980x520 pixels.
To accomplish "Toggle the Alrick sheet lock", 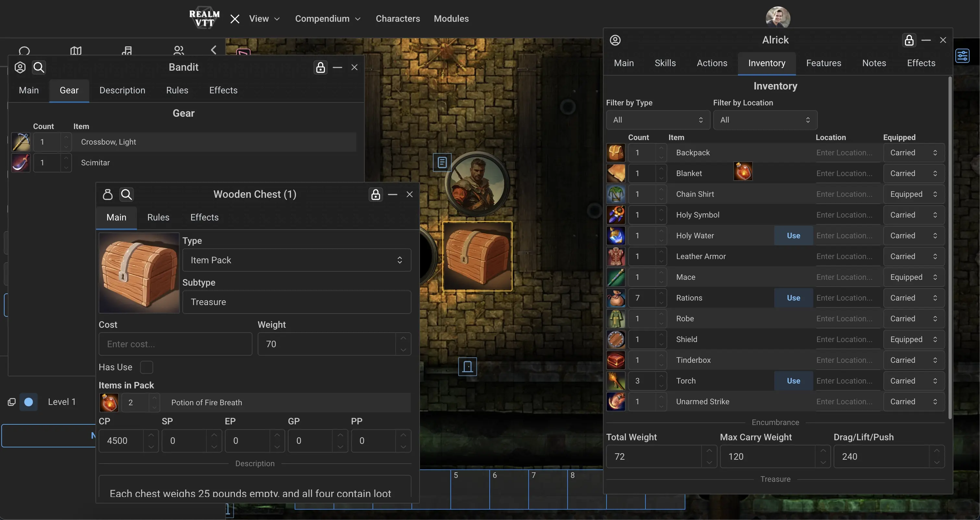I will 909,40.
